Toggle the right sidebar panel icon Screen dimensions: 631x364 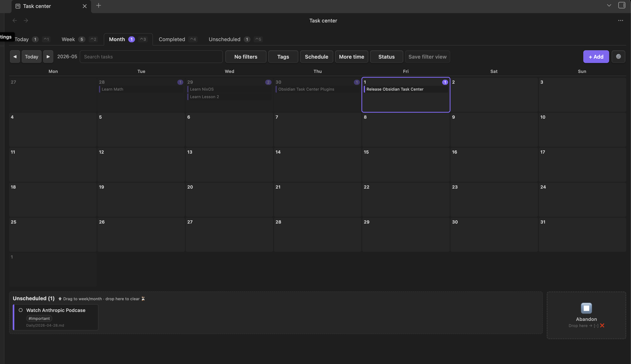coord(622,5)
